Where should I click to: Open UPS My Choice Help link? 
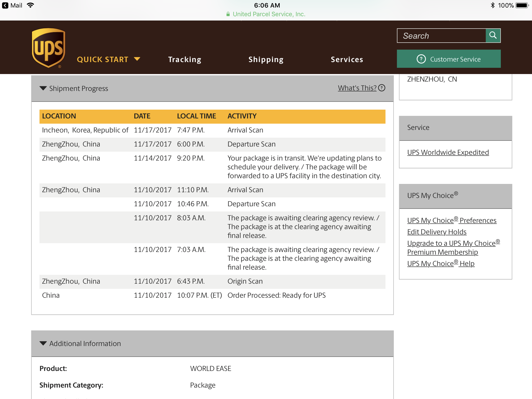[x=441, y=263]
